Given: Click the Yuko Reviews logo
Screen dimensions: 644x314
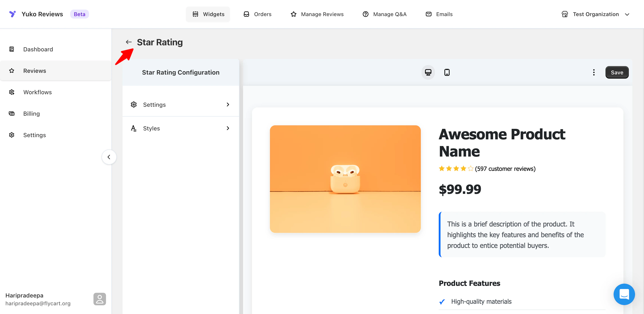Looking at the screenshot, I should 13,14.
